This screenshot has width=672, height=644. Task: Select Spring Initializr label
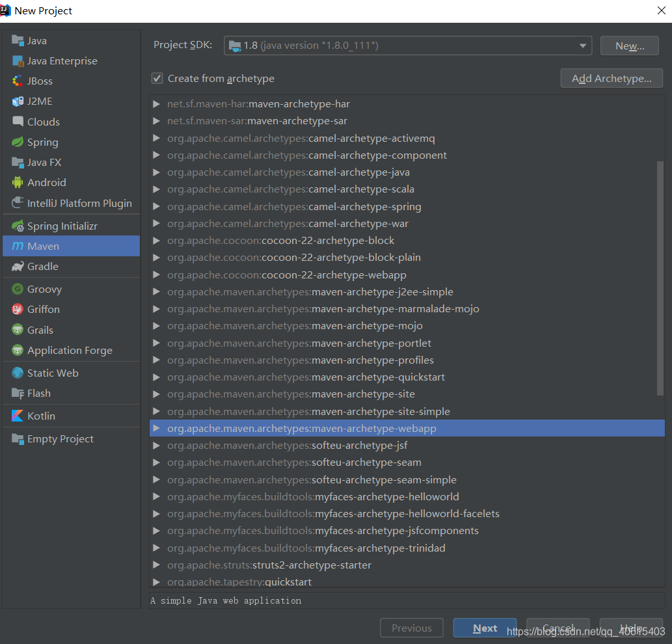[x=62, y=226]
